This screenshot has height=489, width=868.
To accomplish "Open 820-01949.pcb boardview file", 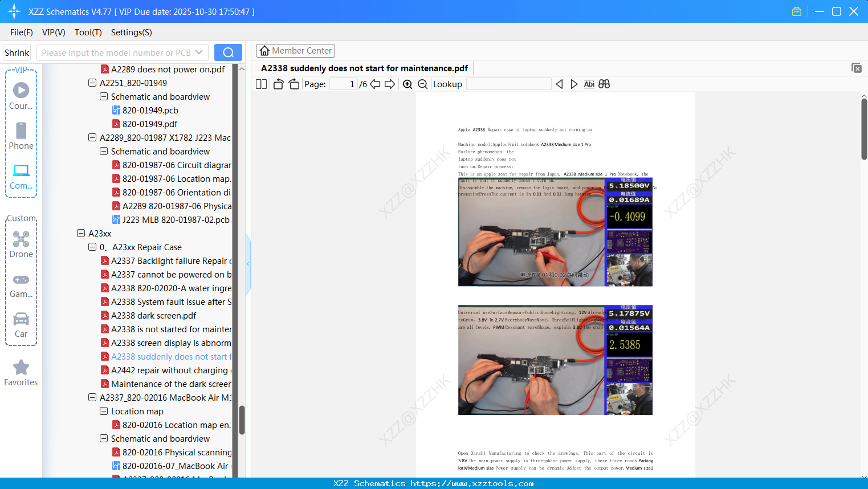I will point(150,110).
